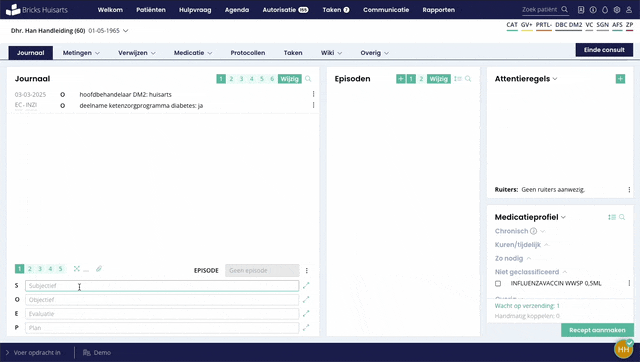Expand patient details chevron next to 01-05-1965

pyautogui.click(x=126, y=31)
